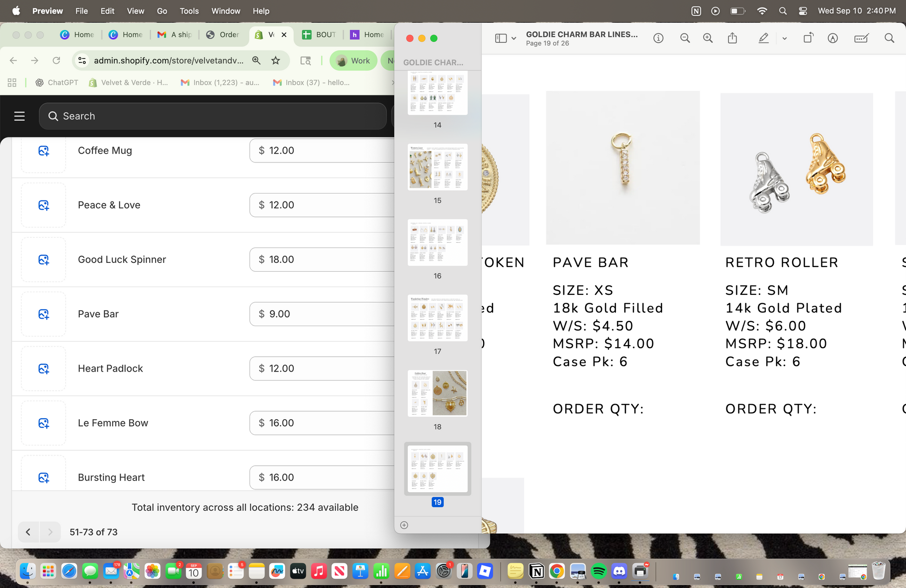
Task: Open the View menu in menu bar
Action: click(135, 11)
